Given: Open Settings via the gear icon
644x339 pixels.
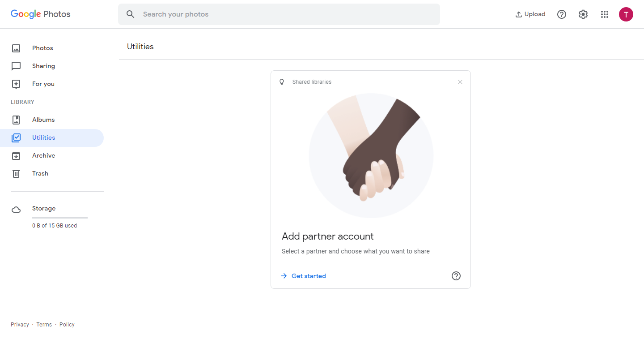Looking at the screenshot, I should [x=583, y=14].
